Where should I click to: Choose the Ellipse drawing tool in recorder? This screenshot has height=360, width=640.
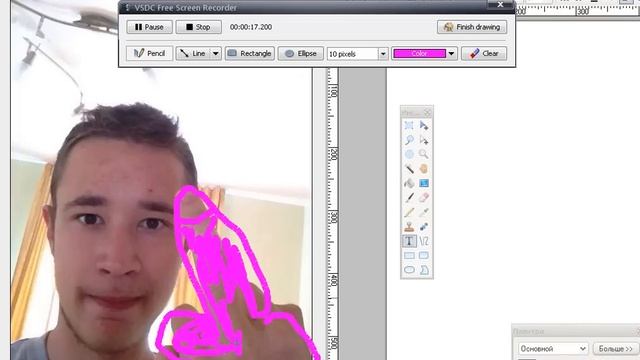point(300,53)
